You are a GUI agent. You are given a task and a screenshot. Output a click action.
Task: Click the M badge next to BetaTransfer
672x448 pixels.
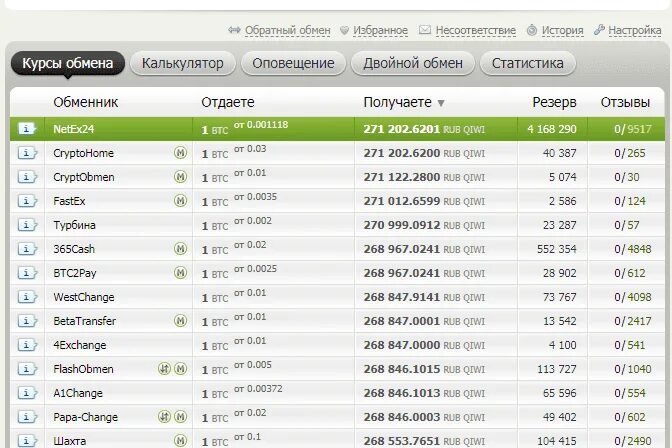coord(180,321)
